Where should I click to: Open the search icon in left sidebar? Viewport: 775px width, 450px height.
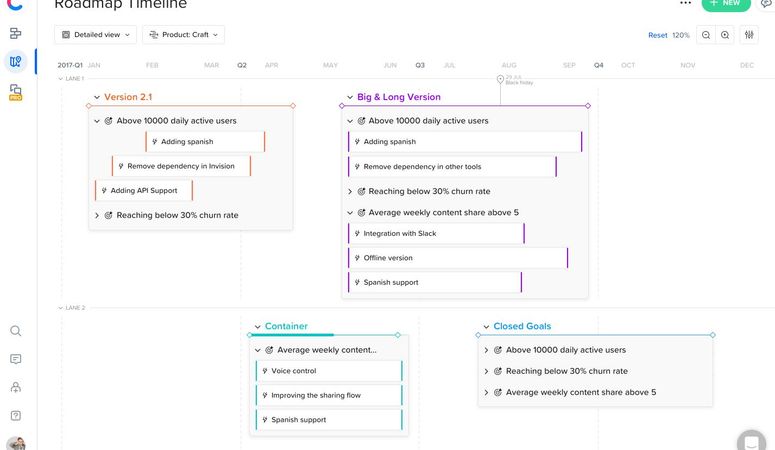point(16,331)
